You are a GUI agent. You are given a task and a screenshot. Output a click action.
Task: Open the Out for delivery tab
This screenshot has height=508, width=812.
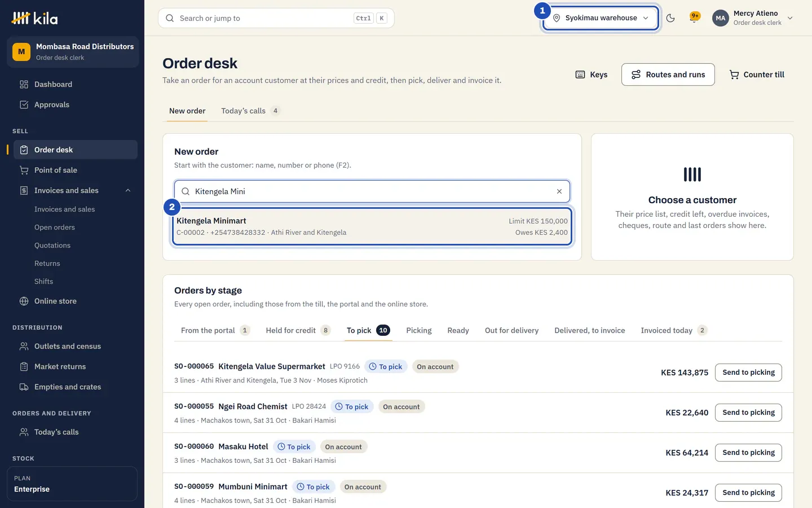[511, 330]
